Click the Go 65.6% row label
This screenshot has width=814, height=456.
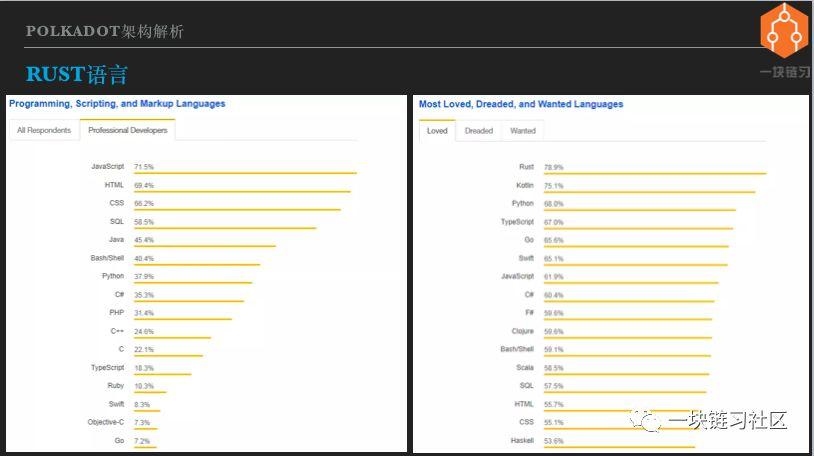pyautogui.click(x=529, y=240)
